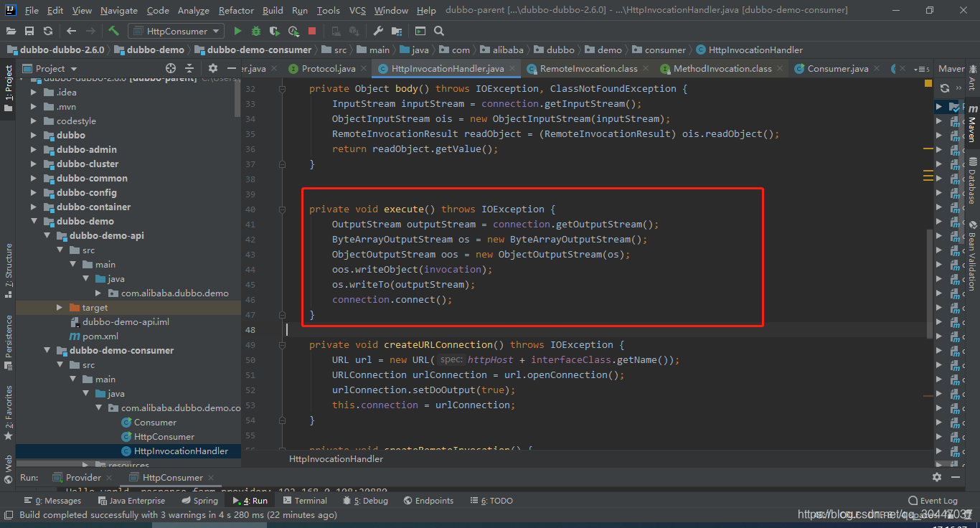Open the Terminal tool window
This screenshot has height=528, width=980.
pyautogui.click(x=305, y=501)
